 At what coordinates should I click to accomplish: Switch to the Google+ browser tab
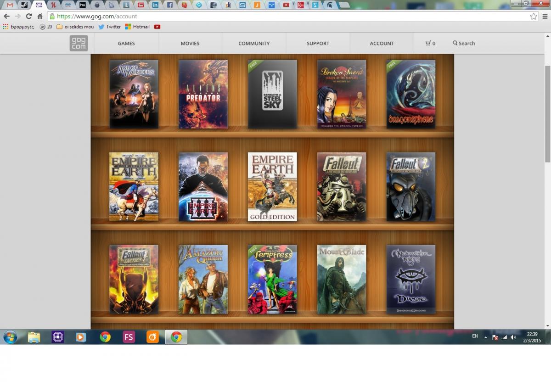coord(300,5)
